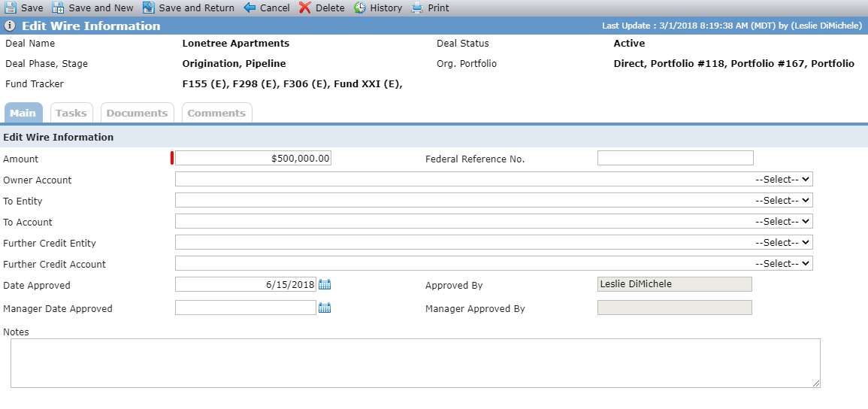This screenshot has height=409, width=868.
Task: Expand the To Account dropdown
Action: coord(494,221)
